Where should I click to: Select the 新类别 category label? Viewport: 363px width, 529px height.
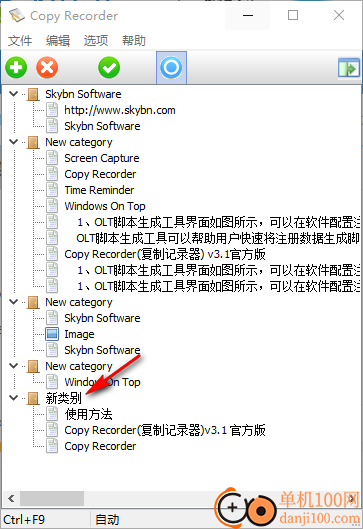coord(63,398)
